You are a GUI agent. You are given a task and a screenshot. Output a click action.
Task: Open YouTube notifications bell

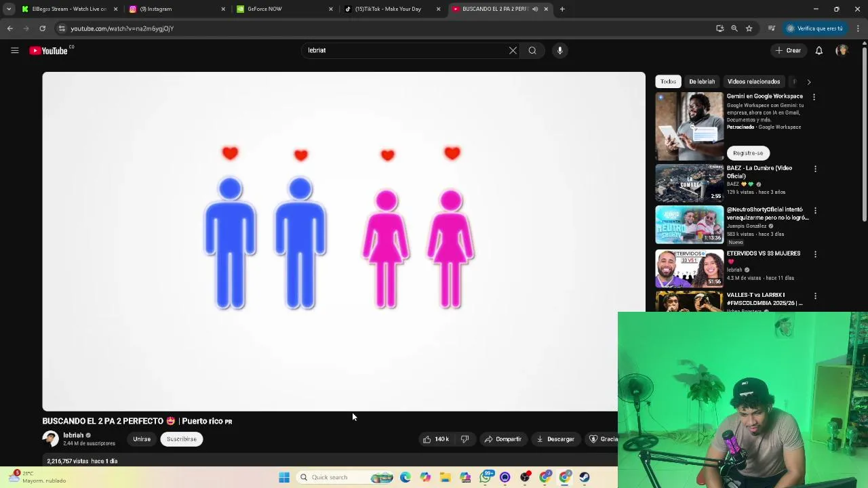point(818,50)
